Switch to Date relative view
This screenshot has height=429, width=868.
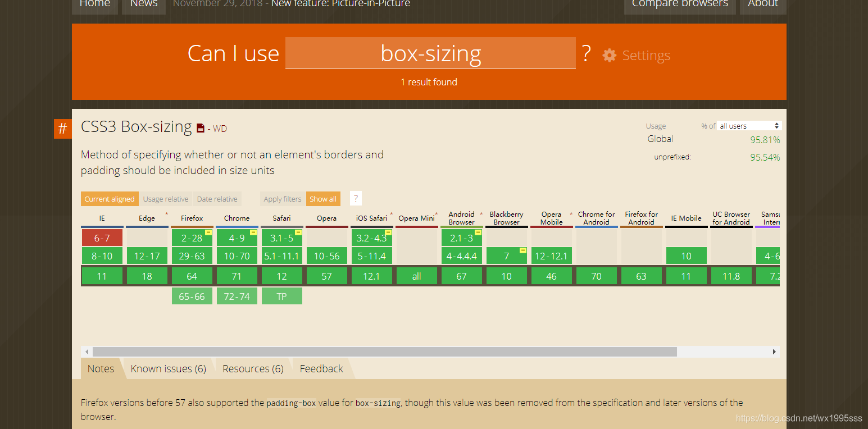coord(217,199)
